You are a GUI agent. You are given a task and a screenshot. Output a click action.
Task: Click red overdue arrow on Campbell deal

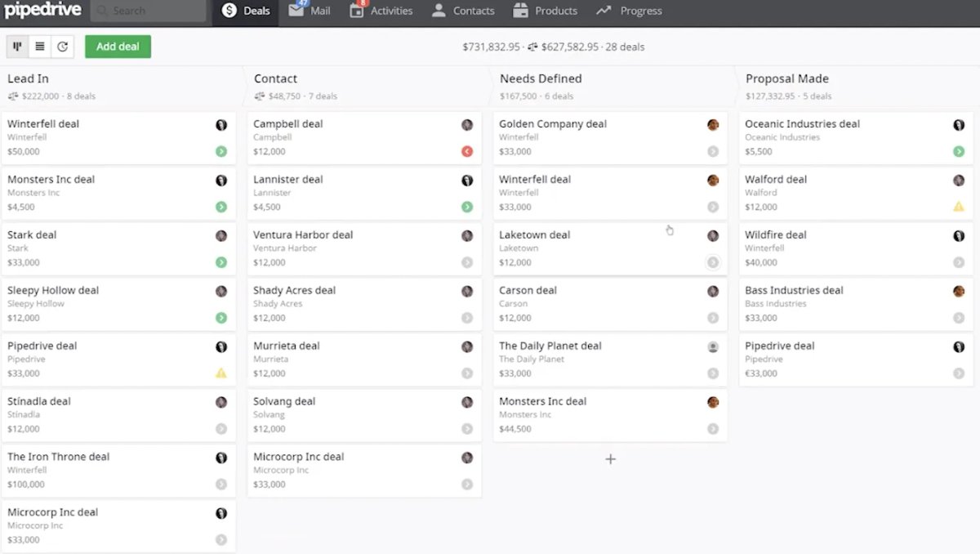(467, 151)
